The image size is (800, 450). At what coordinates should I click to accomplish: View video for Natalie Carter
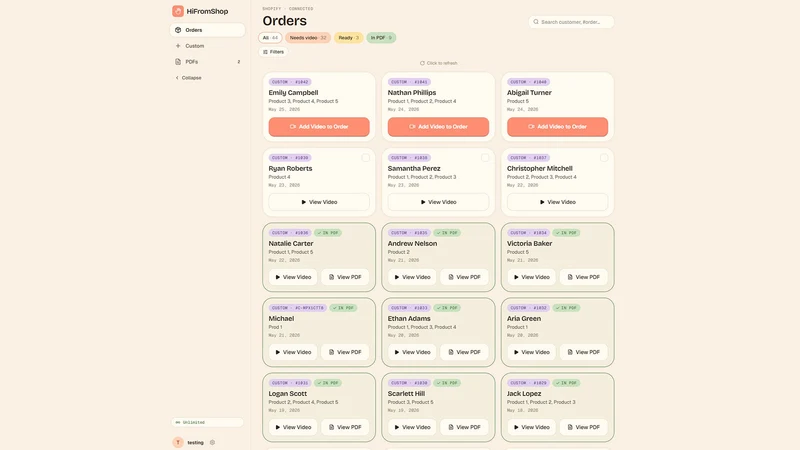pyautogui.click(x=293, y=277)
